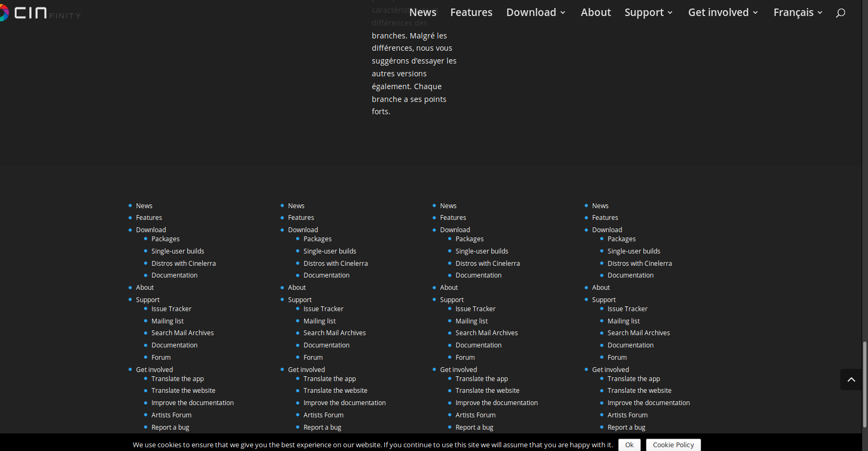Go to News in the top navigation bar
Image resolution: width=868 pixels, height=451 pixels.
[x=423, y=12]
